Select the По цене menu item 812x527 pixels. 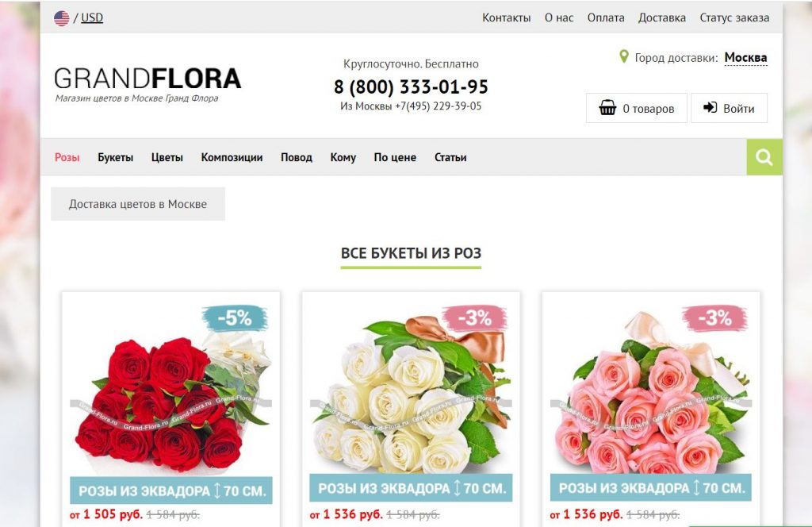pos(395,157)
